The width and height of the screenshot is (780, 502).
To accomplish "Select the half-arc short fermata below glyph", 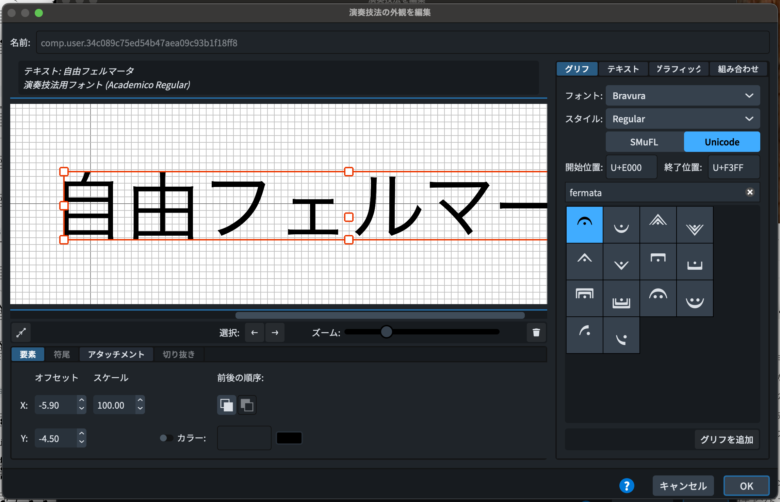I will (621, 335).
